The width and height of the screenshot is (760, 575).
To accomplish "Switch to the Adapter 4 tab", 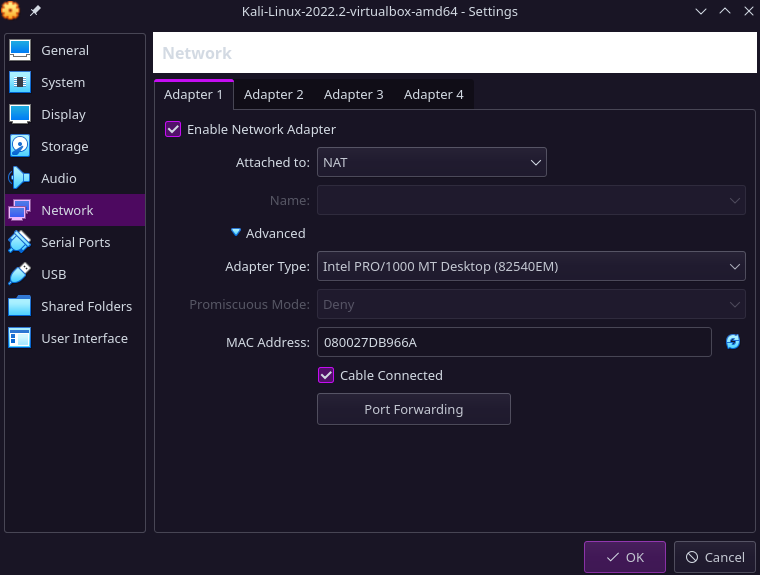I will click(433, 95).
